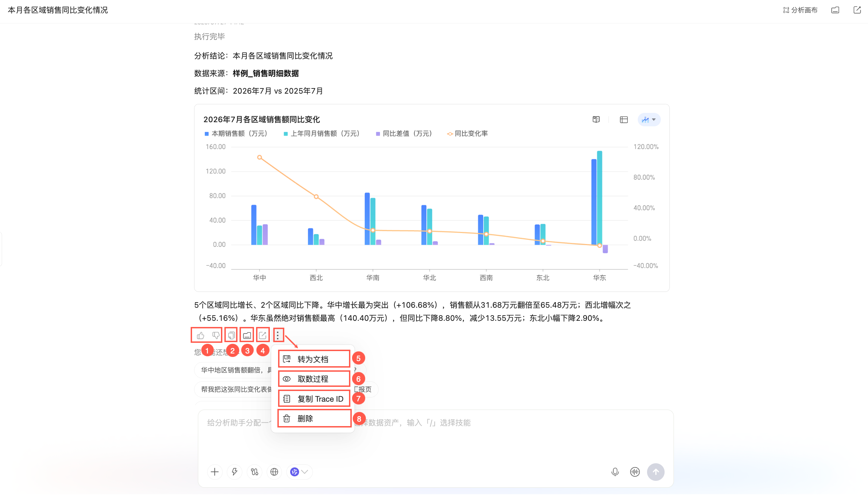
Task: Choose 取数过程 from the menu
Action: click(x=314, y=379)
